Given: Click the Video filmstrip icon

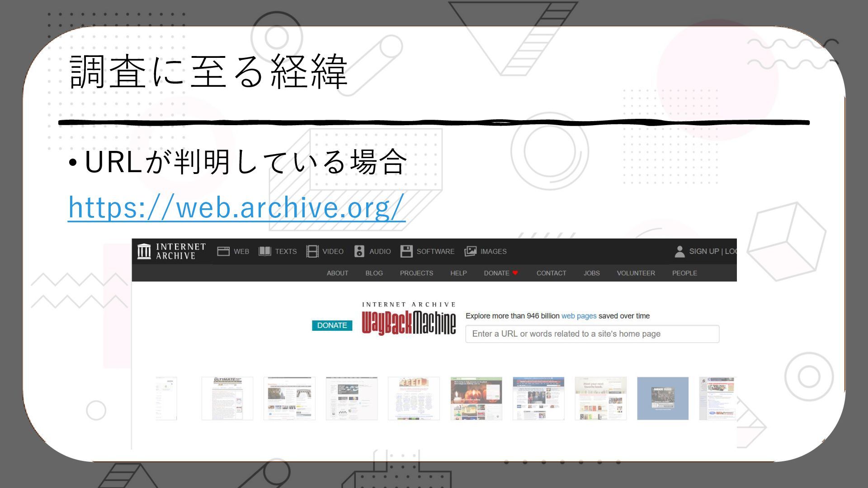Looking at the screenshot, I should pos(312,251).
